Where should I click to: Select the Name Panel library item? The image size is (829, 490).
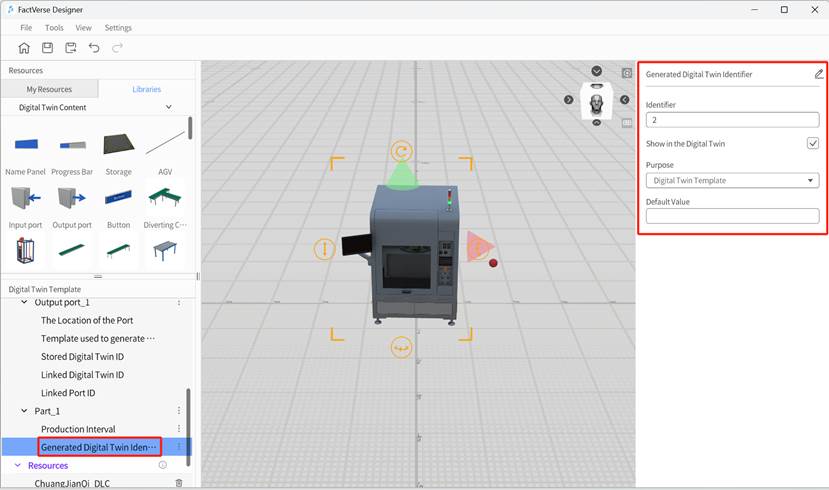pyautogui.click(x=25, y=151)
